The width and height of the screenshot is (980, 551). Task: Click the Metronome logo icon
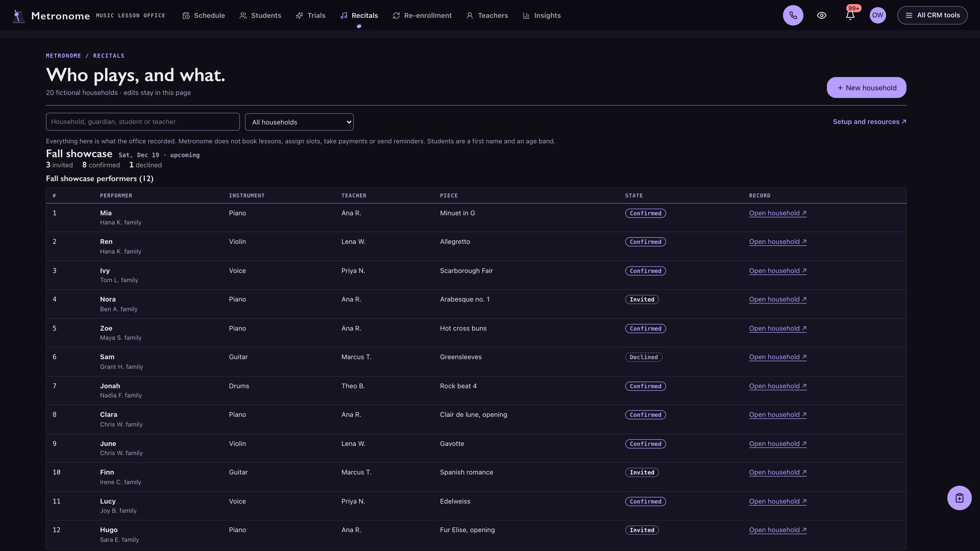(x=19, y=16)
